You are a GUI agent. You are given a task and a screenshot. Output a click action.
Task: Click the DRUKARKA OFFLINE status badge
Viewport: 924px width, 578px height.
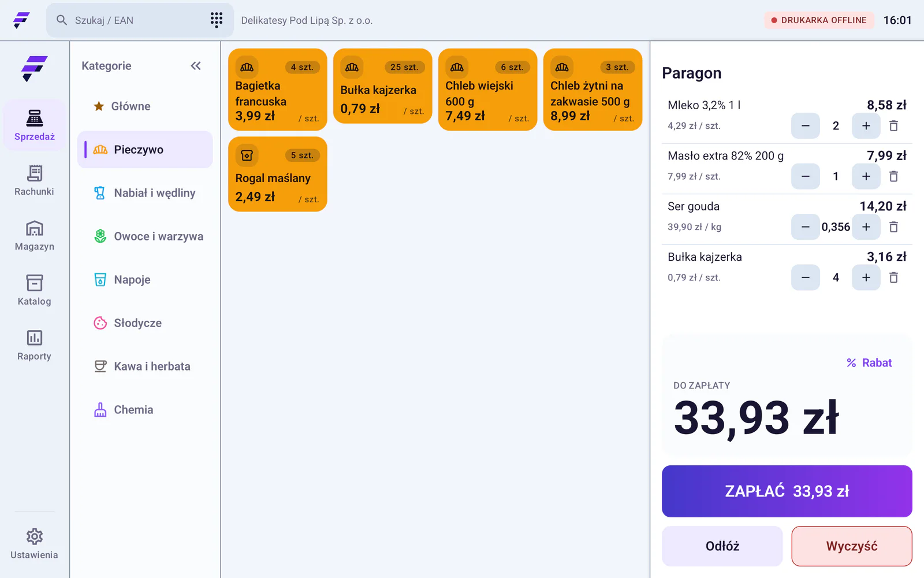[x=819, y=20]
